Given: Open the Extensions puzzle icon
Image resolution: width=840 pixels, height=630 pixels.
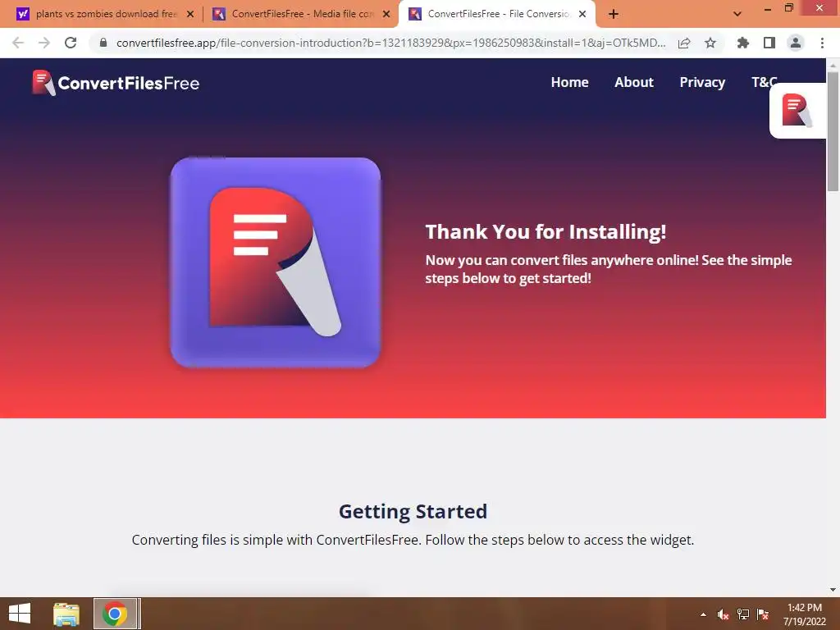Looking at the screenshot, I should [x=742, y=43].
